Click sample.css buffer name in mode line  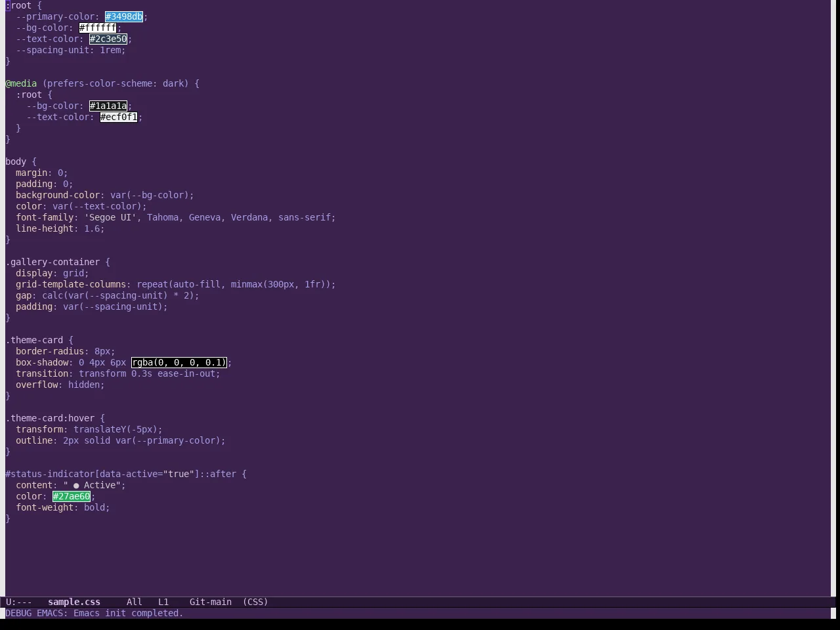point(74,602)
